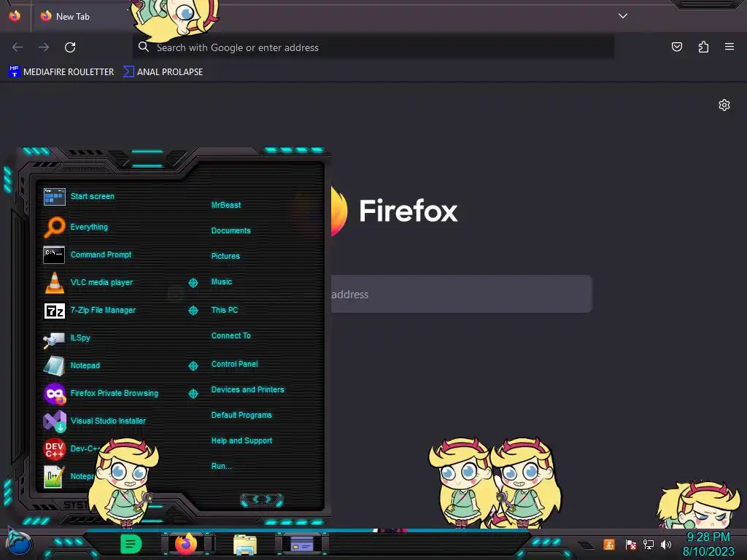The width and height of the screenshot is (747, 560).
Task: Switch to Firefox in the taskbar
Action: [x=186, y=544]
